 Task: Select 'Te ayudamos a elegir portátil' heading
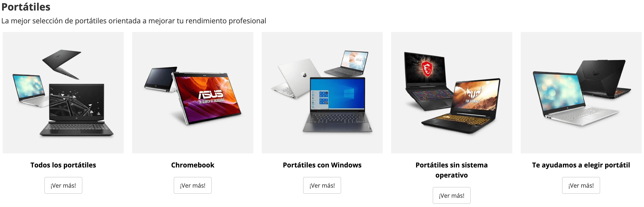pos(581,165)
